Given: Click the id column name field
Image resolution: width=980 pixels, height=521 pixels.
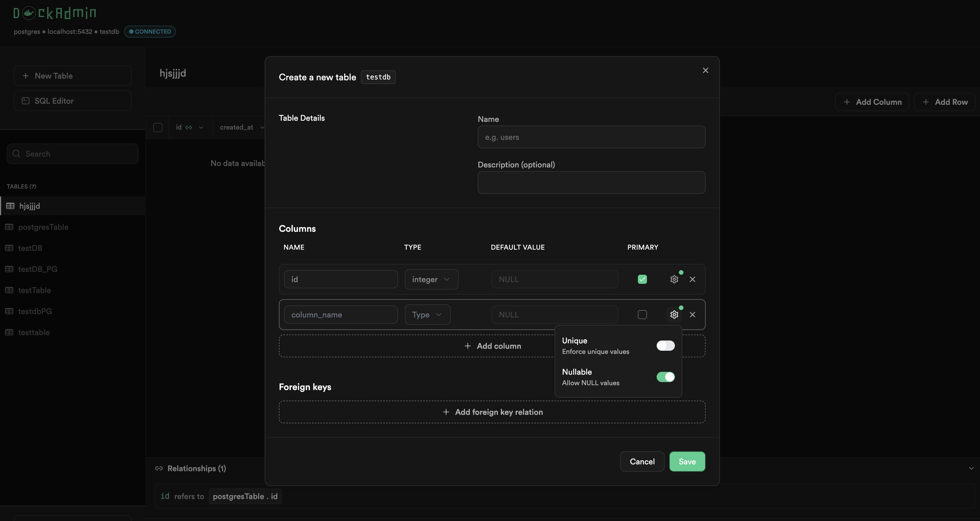Looking at the screenshot, I should tap(341, 280).
